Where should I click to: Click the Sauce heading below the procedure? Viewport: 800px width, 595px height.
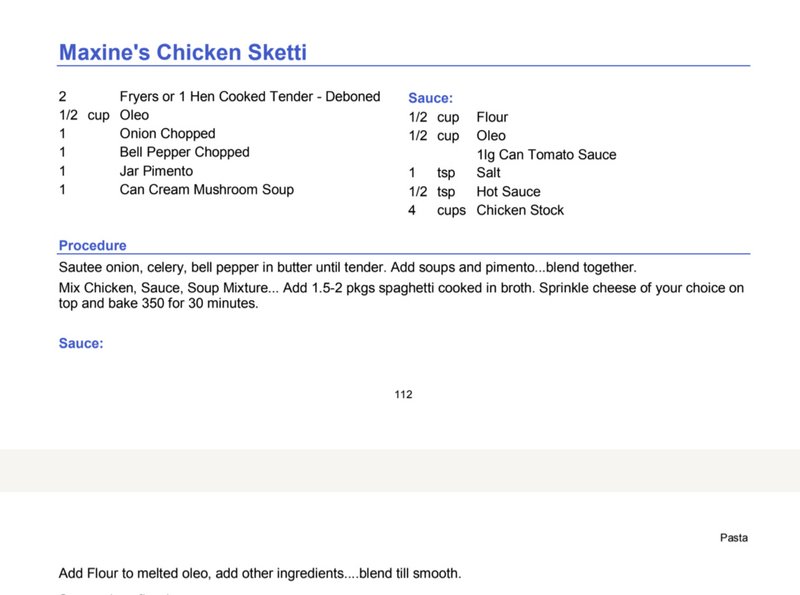click(x=81, y=343)
